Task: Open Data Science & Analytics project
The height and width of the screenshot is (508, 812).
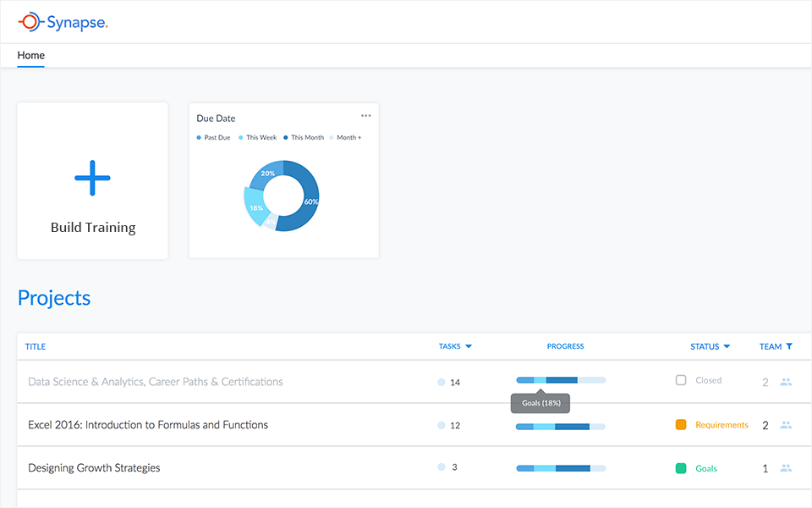Action: [x=156, y=382]
